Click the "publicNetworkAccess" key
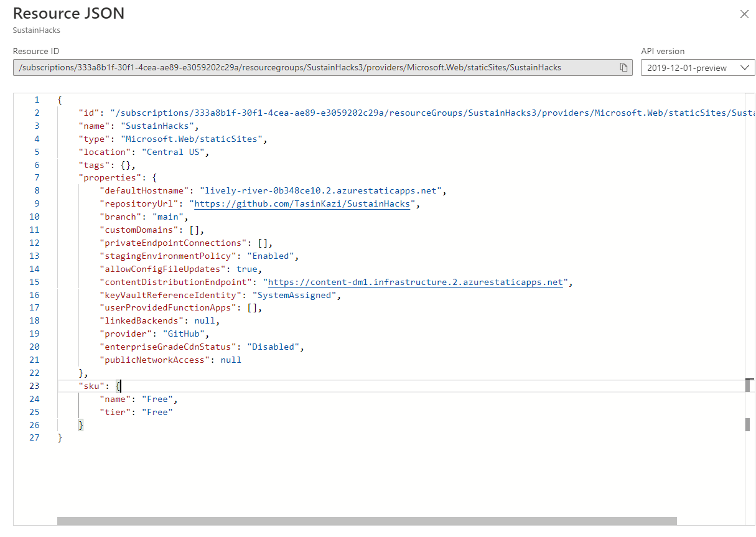The height and width of the screenshot is (537, 756). pos(155,360)
